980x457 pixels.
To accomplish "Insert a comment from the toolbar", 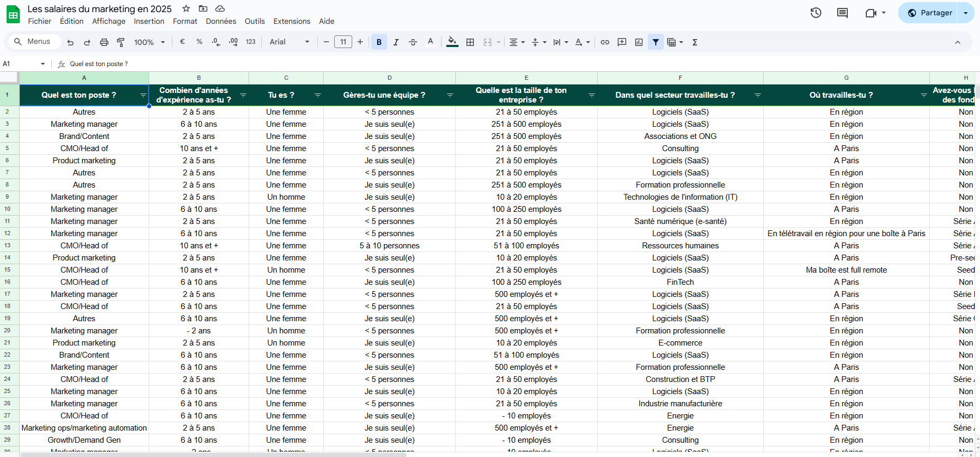I will (x=622, y=42).
